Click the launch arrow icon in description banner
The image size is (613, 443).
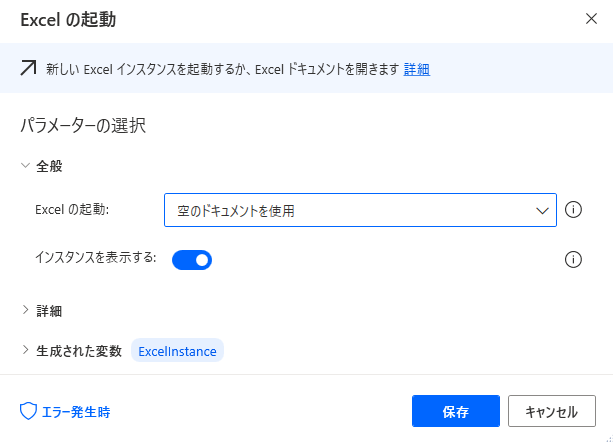(x=28, y=68)
